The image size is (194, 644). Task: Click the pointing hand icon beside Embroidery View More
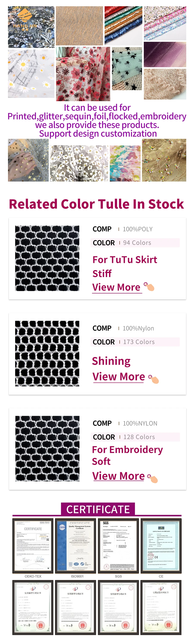(153, 478)
